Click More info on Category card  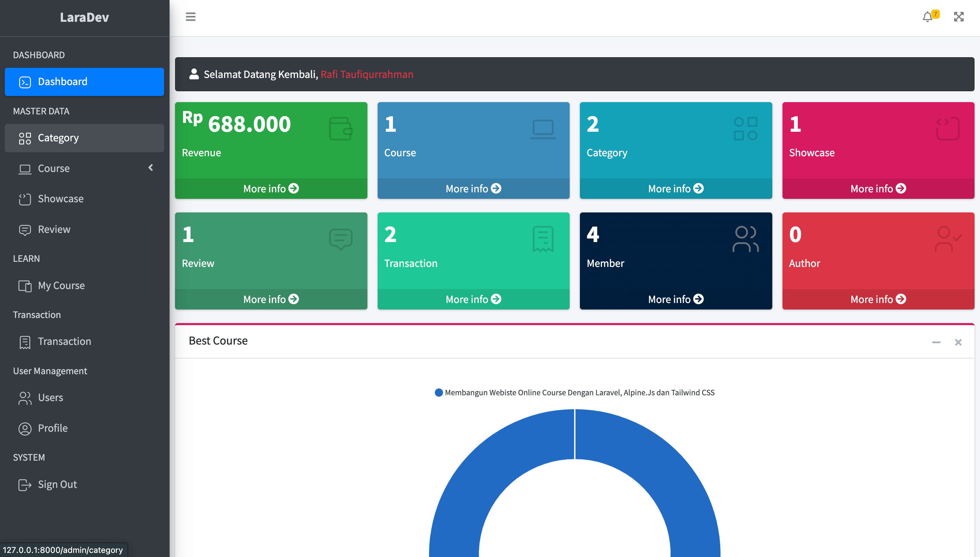point(676,189)
